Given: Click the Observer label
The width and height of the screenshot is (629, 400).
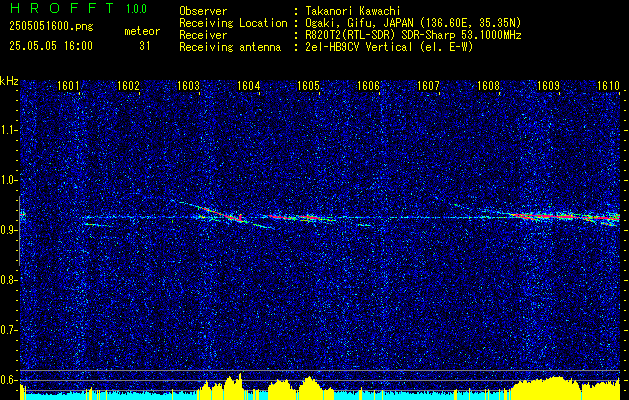Looking at the screenshot, I should (x=203, y=11).
